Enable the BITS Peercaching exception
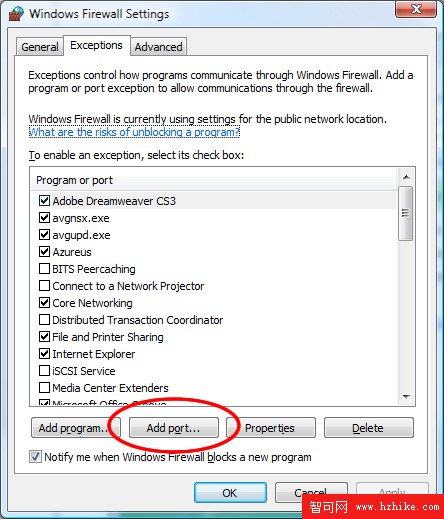The width and height of the screenshot is (444, 519). coord(44,269)
